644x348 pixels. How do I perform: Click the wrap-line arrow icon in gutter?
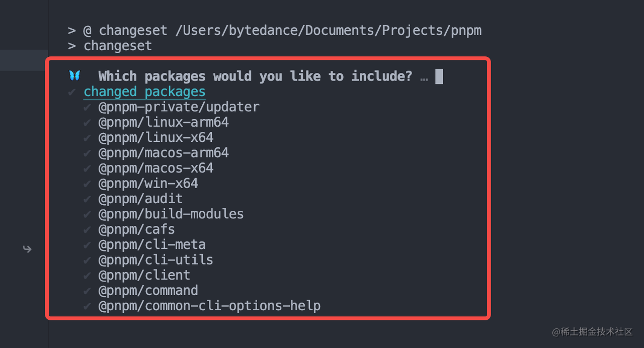[x=27, y=248]
